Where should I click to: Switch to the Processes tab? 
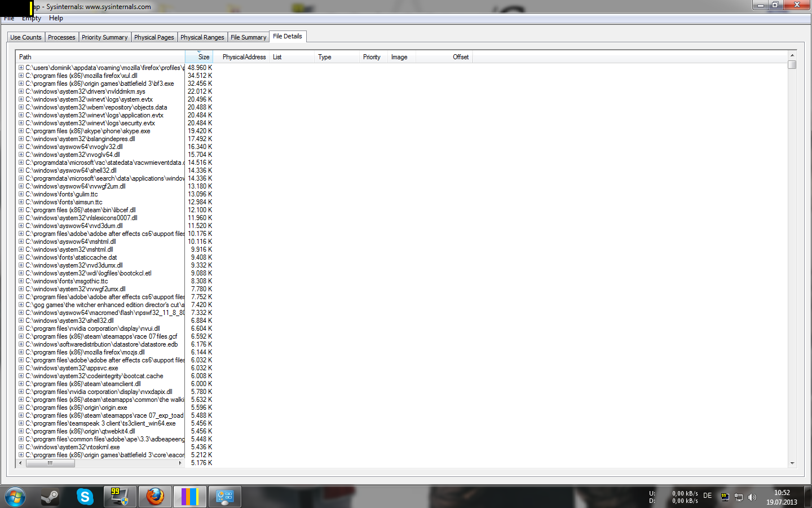pos(61,37)
